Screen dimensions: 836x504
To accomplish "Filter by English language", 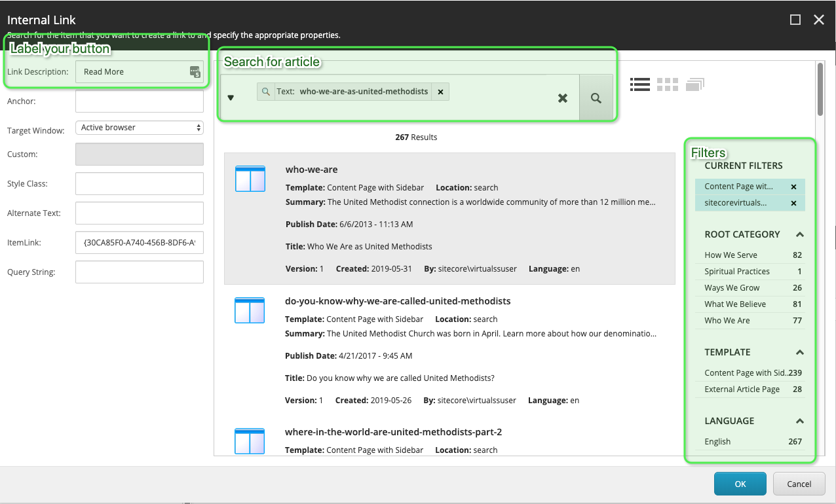I will coord(750,442).
